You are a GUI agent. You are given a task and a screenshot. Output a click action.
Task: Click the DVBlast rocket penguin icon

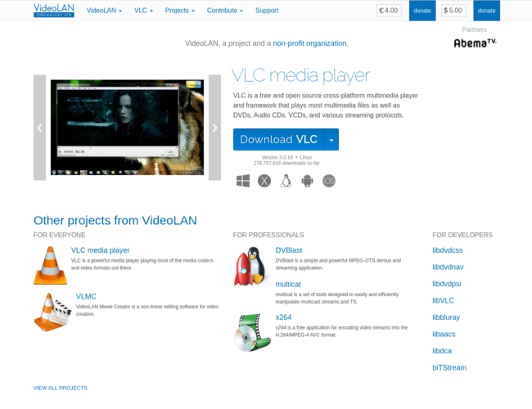pos(250,266)
